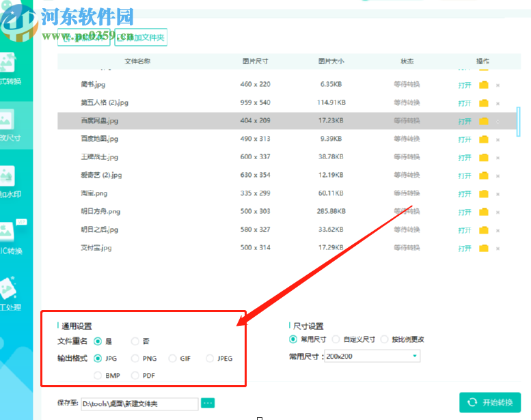Browse save folder with the ... button
Screen dimensions: 531x420
point(208,404)
